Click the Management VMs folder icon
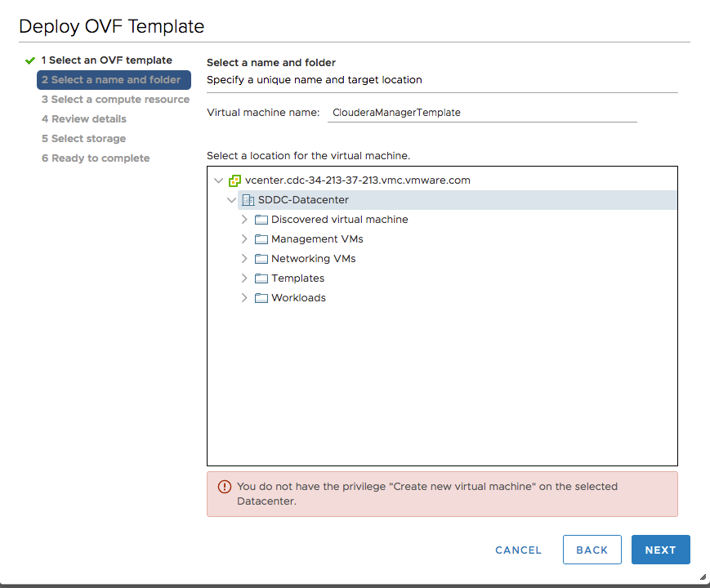This screenshot has width=710, height=588. tap(261, 239)
